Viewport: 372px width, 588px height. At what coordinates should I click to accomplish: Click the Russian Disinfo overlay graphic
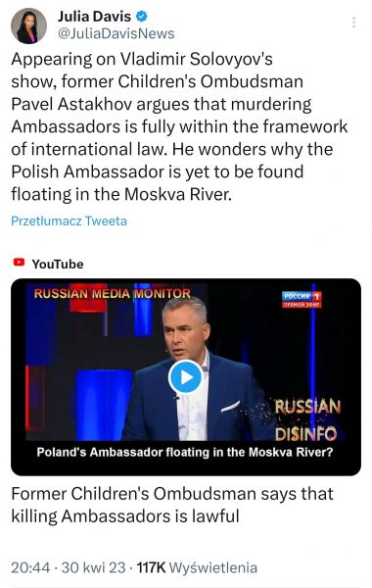307,420
